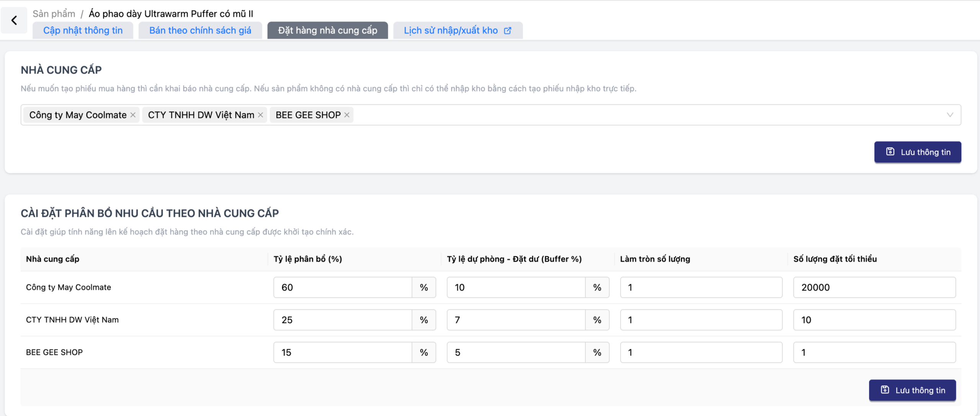The image size is (980, 416).
Task: Click minimum order quantity field showing 20000
Action: [874, 288]
